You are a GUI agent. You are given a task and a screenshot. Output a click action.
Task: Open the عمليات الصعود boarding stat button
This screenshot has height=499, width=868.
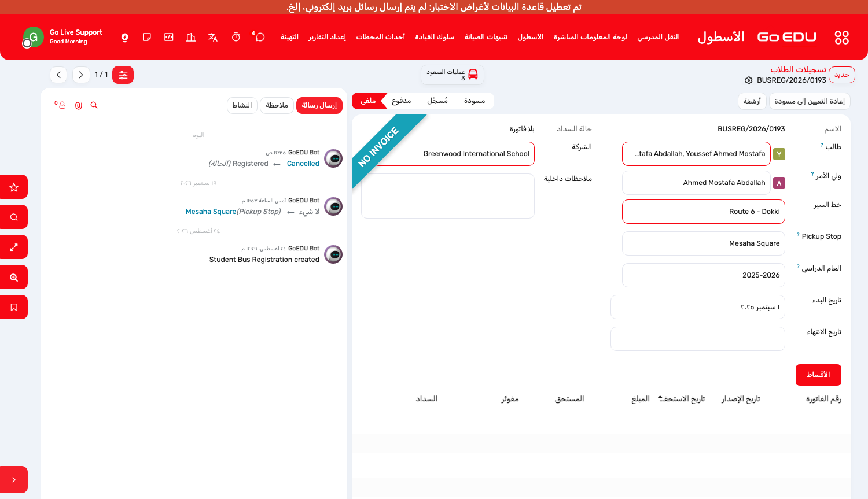pos(453,75)
